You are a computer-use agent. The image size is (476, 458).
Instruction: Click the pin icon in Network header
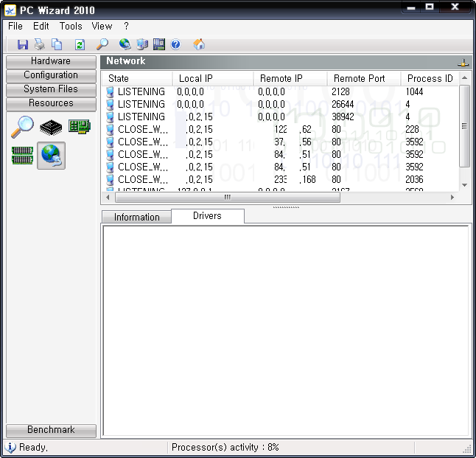click(463, 63)
